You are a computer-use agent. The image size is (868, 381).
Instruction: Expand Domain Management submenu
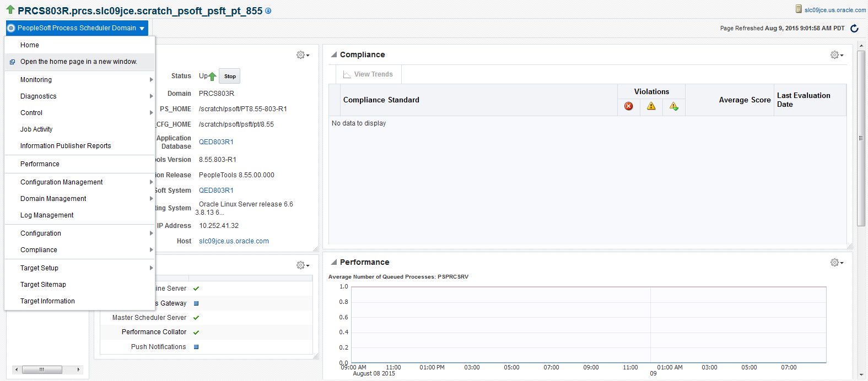point(151,199)
